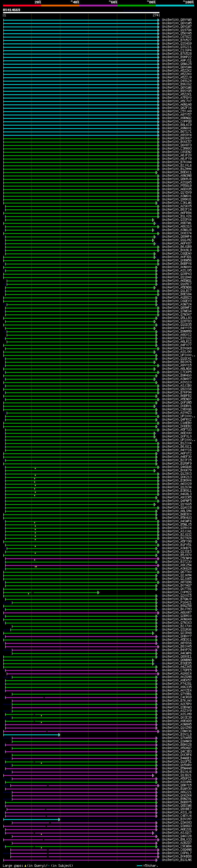The image size is (197, 868).
Task: Select label UniRef100_A5END7
Action: 177,399
